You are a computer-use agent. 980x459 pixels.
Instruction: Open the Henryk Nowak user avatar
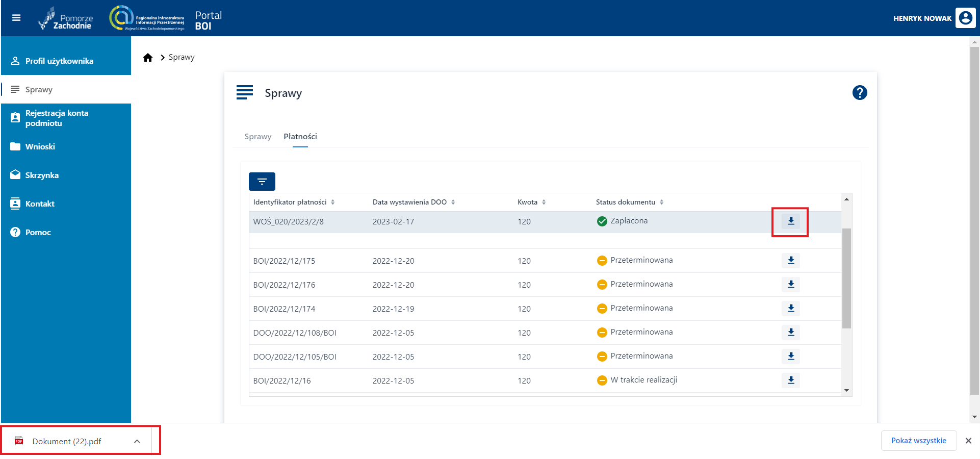point(965,18)
